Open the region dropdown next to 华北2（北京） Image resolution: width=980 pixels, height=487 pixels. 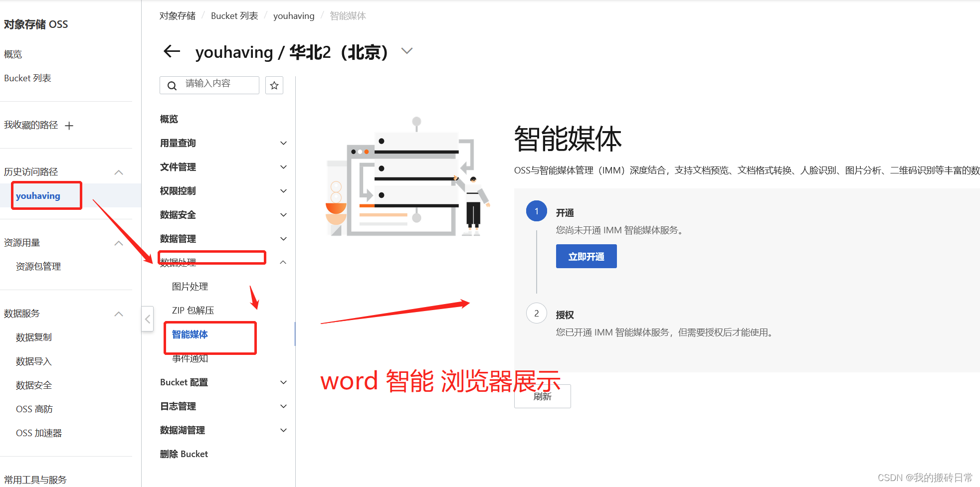[x=406, y=50]
